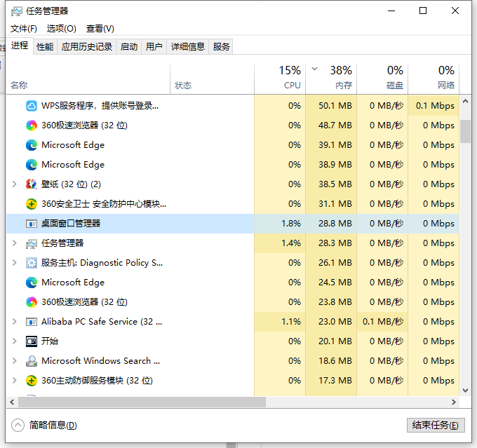
Task: Expand the 360主动防御服务模块 process group
Action: 15,381
